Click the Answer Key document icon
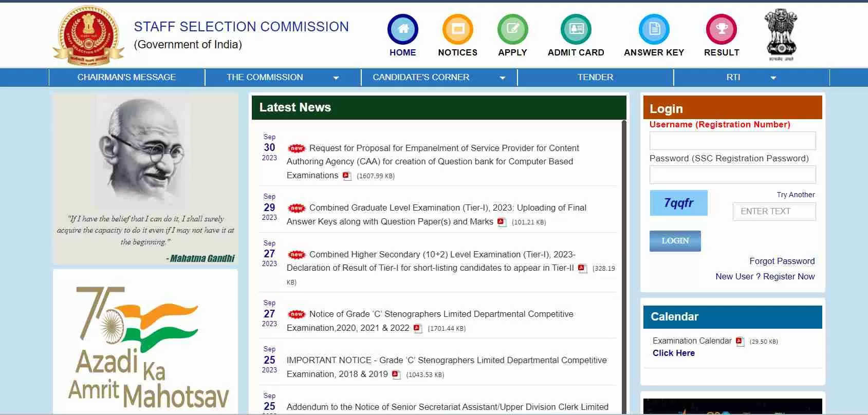 tap(654, 29)
